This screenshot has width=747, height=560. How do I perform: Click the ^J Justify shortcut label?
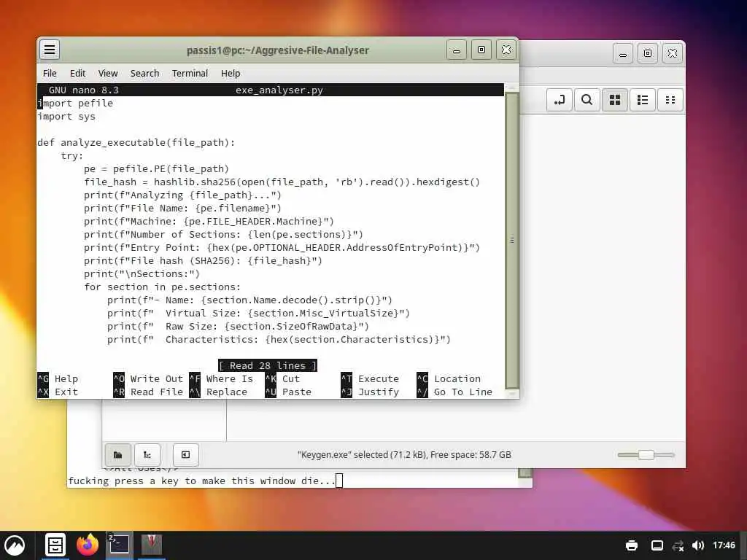[x=370, y=392]
